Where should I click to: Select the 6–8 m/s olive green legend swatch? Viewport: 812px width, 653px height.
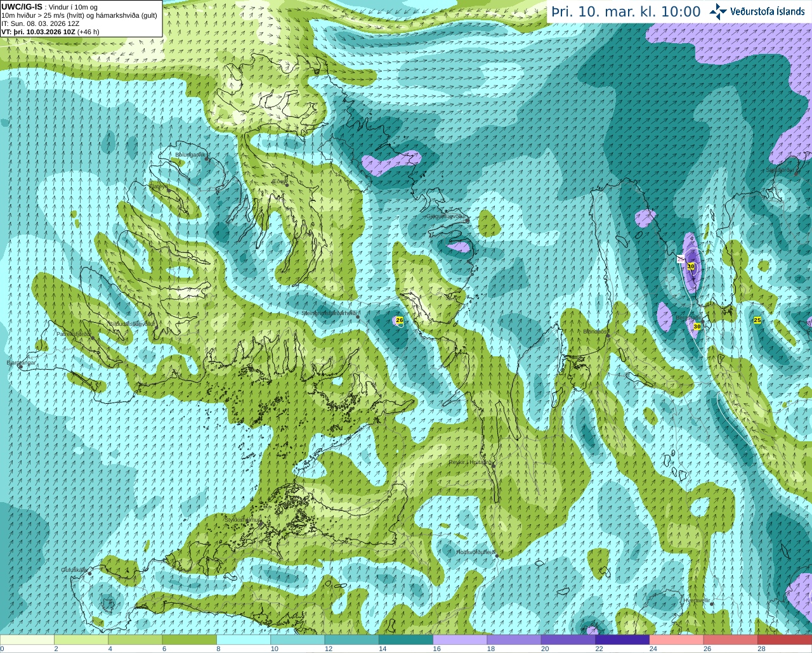(x=190, y=640)
